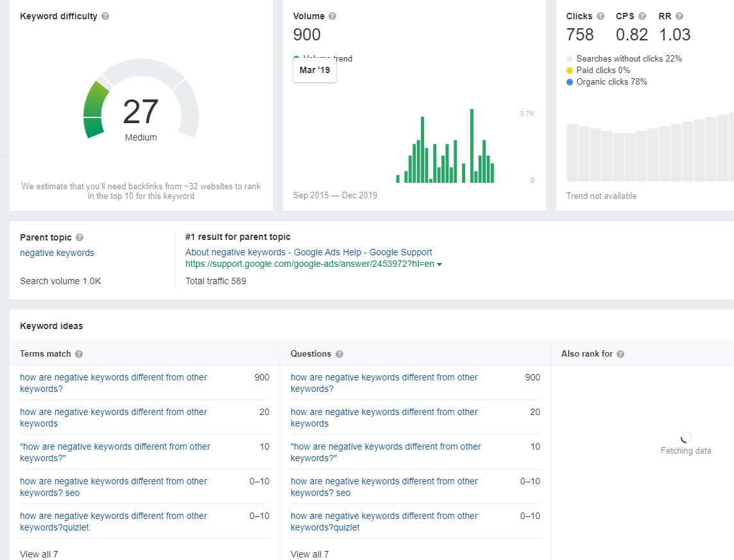Click the blue Organic clicks legend dot

(x=570, y=82)
